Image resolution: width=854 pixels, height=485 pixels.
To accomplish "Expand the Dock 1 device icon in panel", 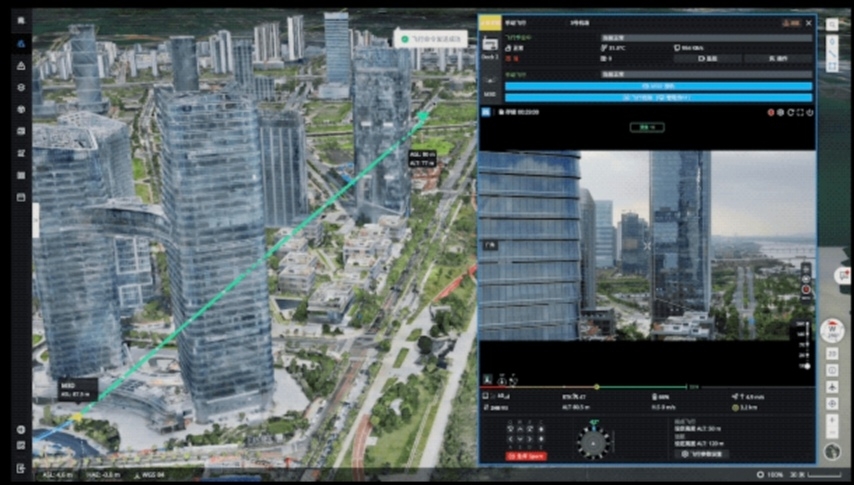I will (x=490, y=45).
